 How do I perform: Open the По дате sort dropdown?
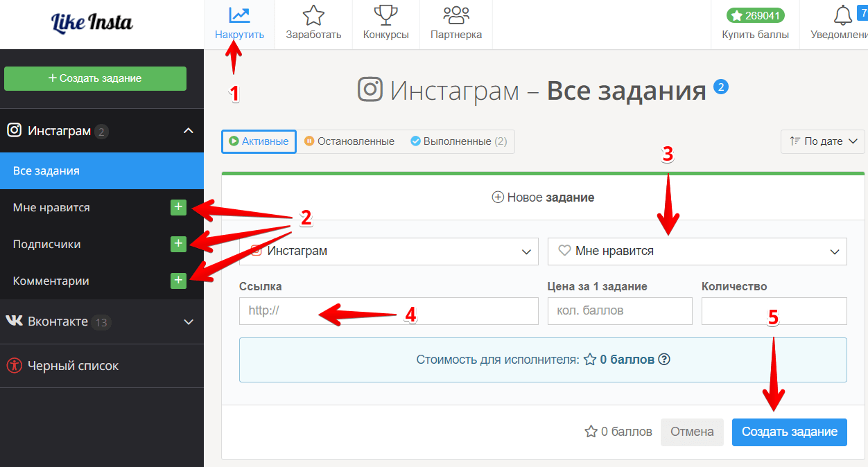click(x=823, y=141)
